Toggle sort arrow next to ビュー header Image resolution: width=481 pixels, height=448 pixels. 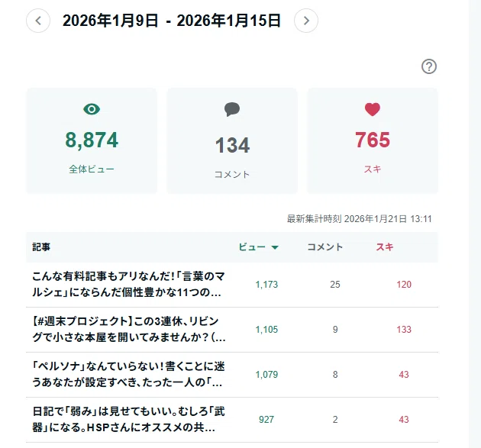point(275,247)
